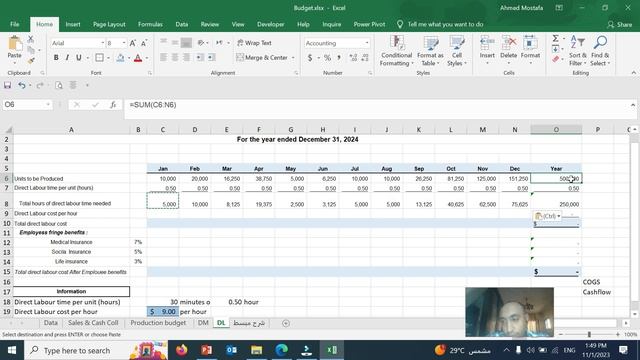Click Merge & Center
Image resolution: width=640 pixels, height=360 pixels.
tap(262, 58)
